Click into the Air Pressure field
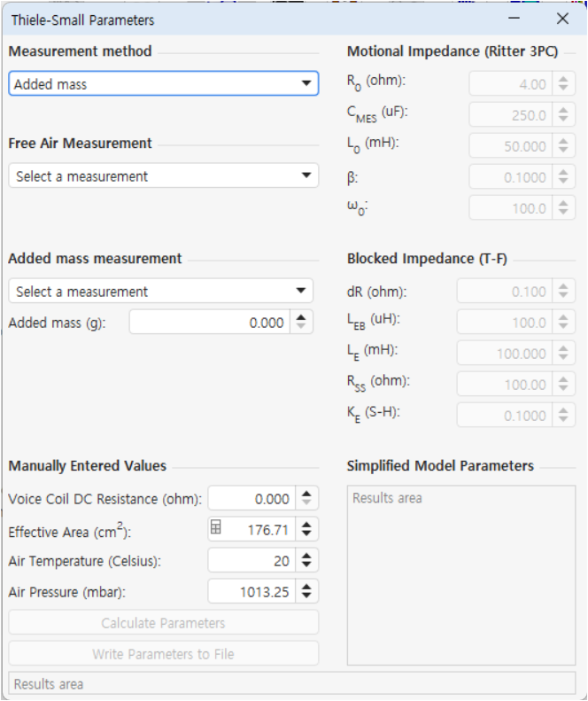The image size is (588, 701). click(x=251, y=592)
